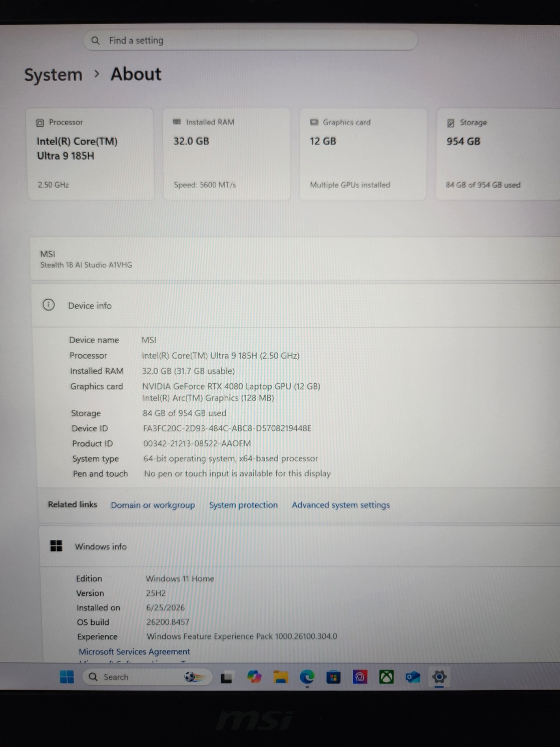Open Advanced system settings link
The height and width of the screenshot is (747, 560).
point(341,505)
